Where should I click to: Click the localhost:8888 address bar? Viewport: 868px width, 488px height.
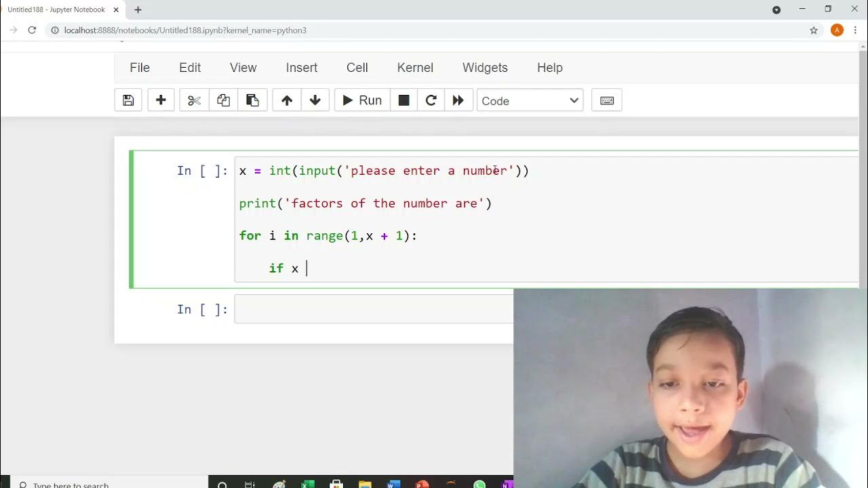tap(434, 30)
